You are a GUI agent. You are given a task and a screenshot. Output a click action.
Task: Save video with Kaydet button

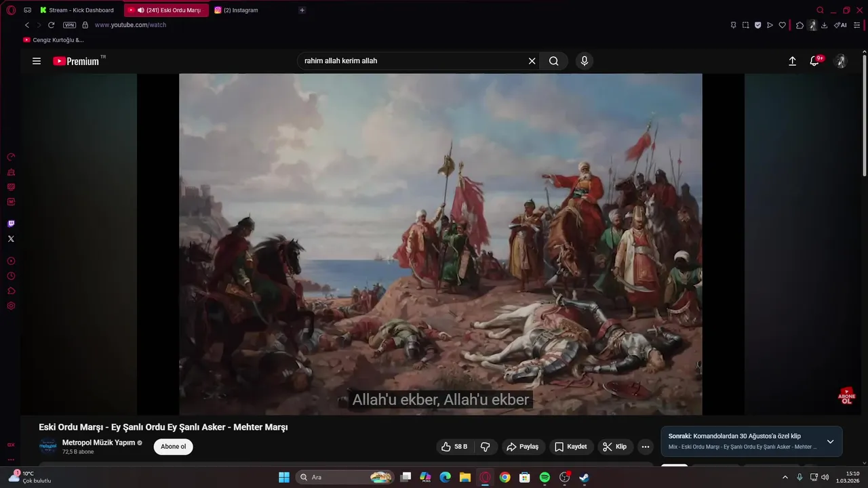click(571, 447)
